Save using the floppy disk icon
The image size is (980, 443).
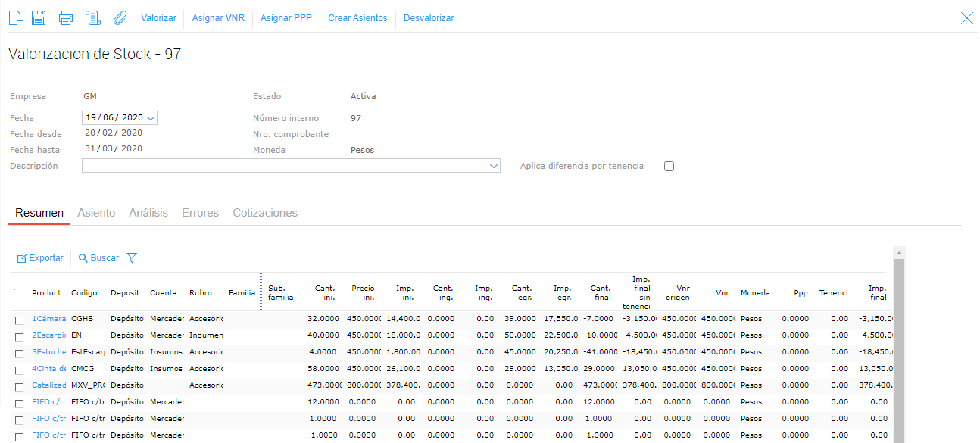click(39, 18)
